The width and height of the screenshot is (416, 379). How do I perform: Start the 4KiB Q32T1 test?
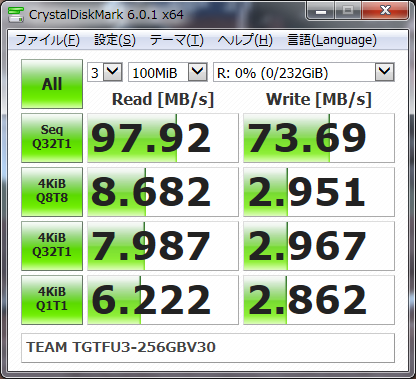(x=52, y=246)
